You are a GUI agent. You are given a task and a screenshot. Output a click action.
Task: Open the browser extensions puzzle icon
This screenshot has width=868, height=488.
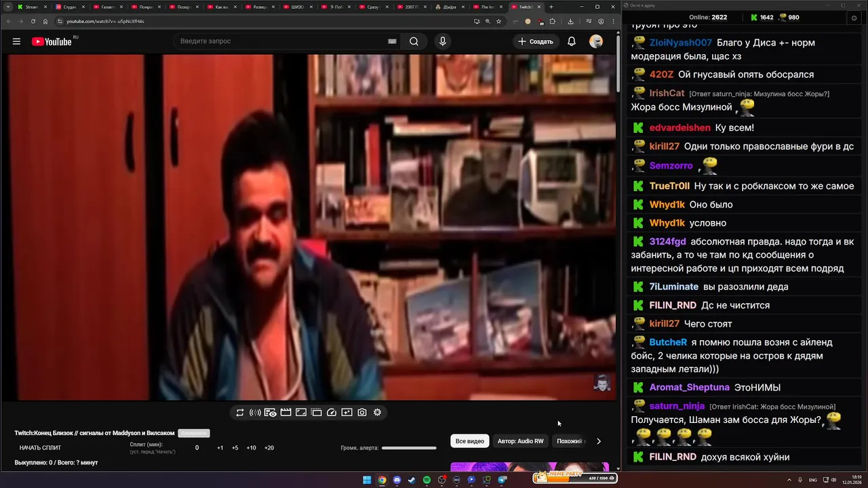pos(552,21)
